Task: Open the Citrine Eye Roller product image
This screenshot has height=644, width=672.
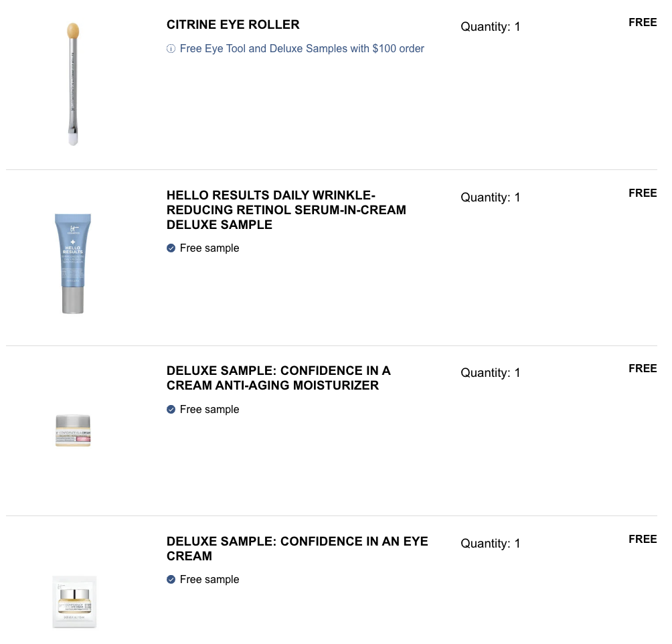Action: click(73, 84)
